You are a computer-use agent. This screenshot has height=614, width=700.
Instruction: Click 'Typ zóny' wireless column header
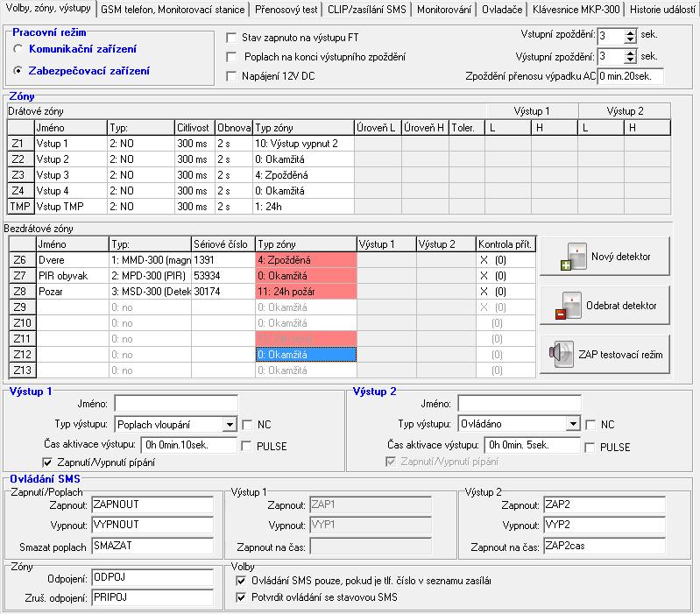pos(307,244)
